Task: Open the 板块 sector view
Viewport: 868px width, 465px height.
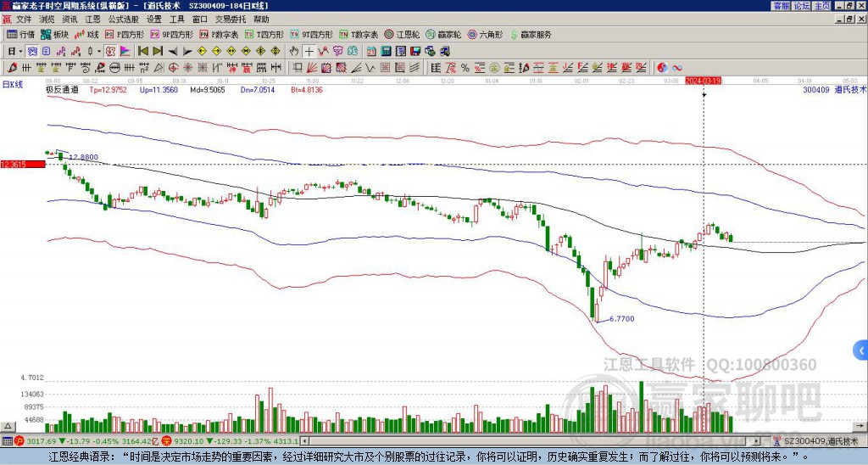Action: click(54, 34)
